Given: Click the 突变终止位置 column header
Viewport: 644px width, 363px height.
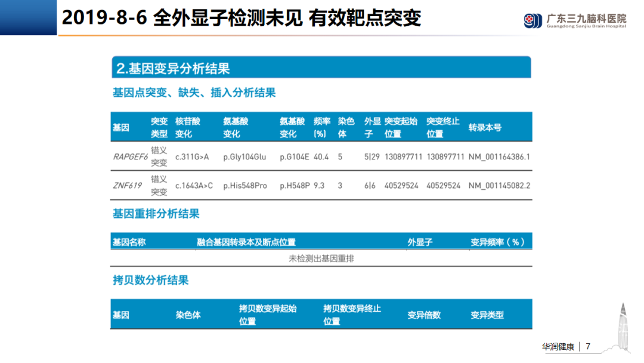Looking at the screenshot, I should (x=442, y=127).
